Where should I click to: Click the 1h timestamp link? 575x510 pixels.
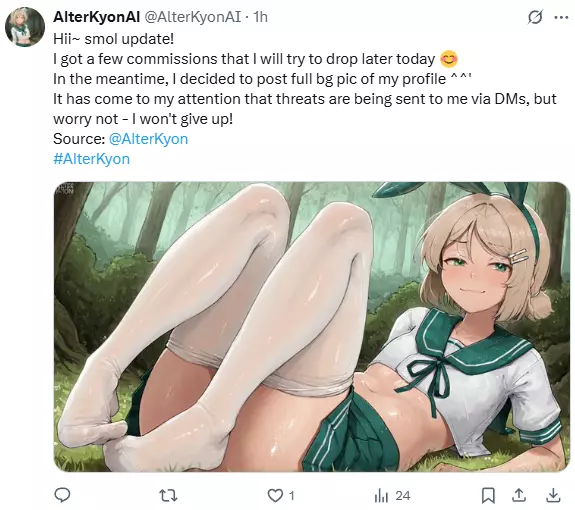click(260, 17)
